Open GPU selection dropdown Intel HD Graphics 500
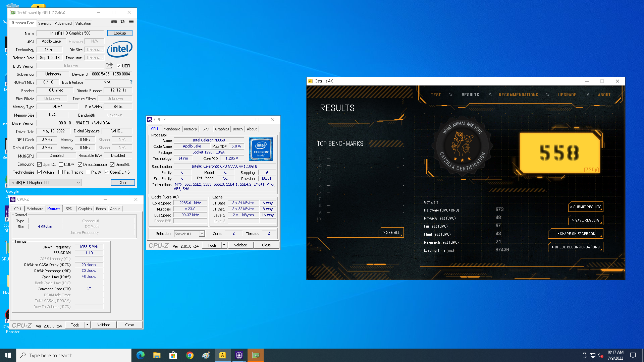Screen dimensions: 644x362 (45, 183)
